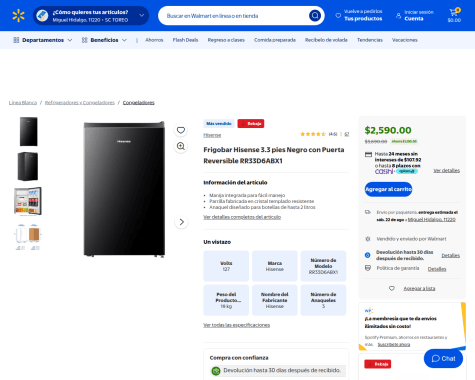
Task: Click the main black fridge product image
Action: point(124,189)
